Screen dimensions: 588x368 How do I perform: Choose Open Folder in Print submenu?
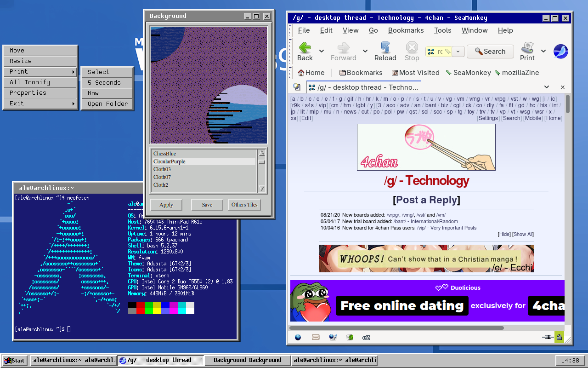coord(107,104)
